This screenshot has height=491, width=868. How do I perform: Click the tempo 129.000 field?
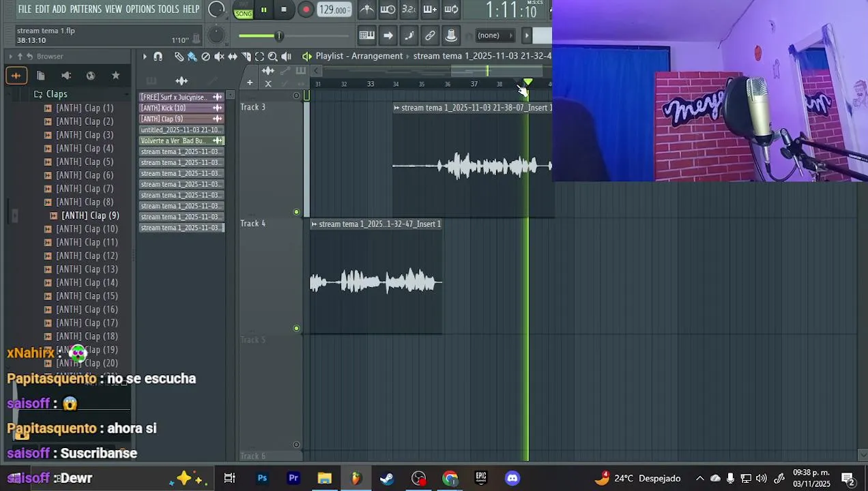pos(334,10)
